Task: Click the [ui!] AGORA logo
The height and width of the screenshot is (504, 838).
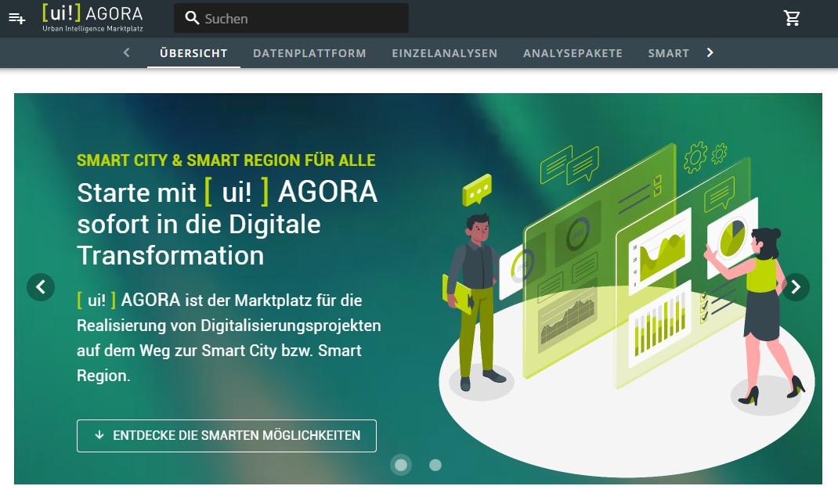Action: tap(92, 18)
